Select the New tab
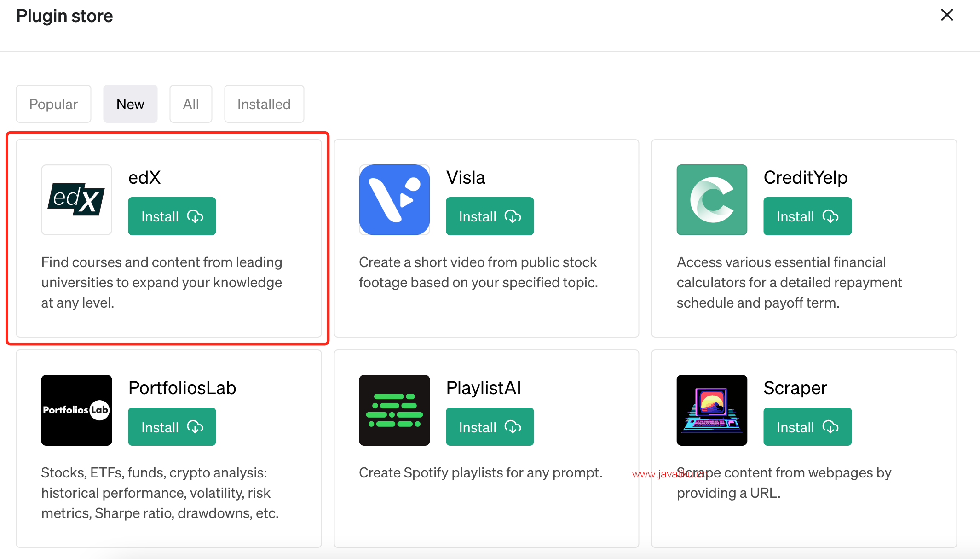Image resolution: width=980 pixels, height=559 pixels. [130, 104]
